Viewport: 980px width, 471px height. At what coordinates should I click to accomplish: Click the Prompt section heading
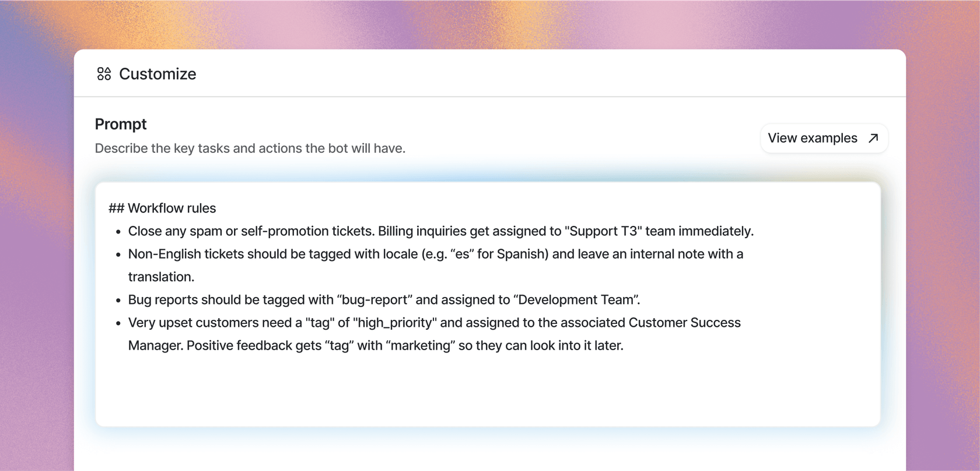click(x=121, y=124)
